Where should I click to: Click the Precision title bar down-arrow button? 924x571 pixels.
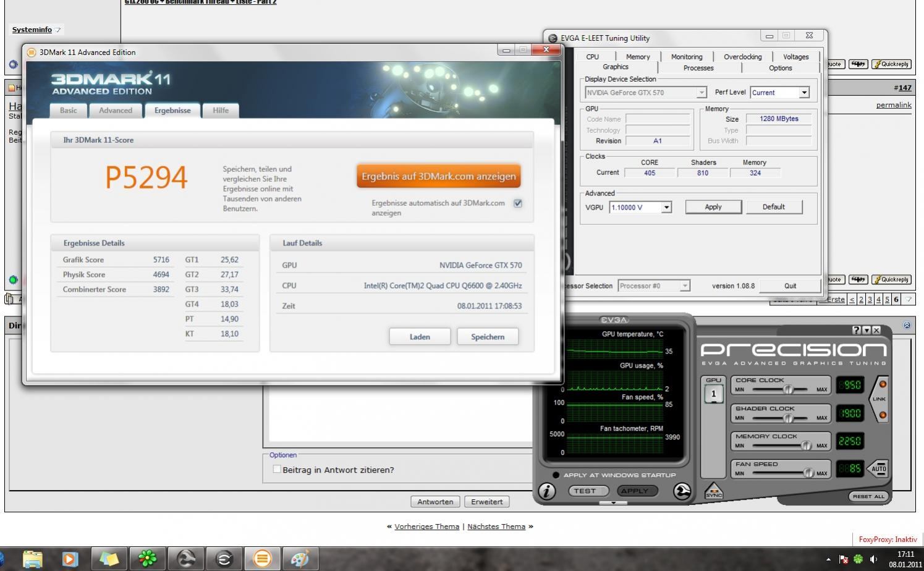click(x=867, y=331)
